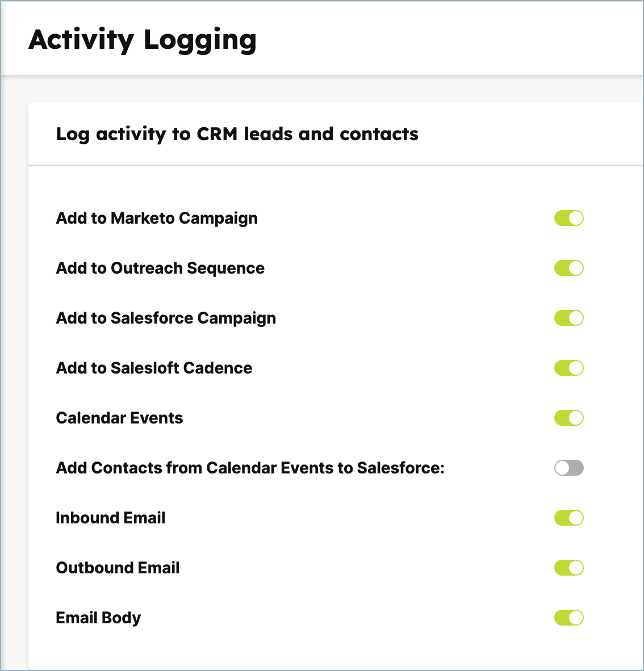Screen dimensions: 644x671
Task: Click the Log activity to CRM section header
Action: click(x=237, y=135)
